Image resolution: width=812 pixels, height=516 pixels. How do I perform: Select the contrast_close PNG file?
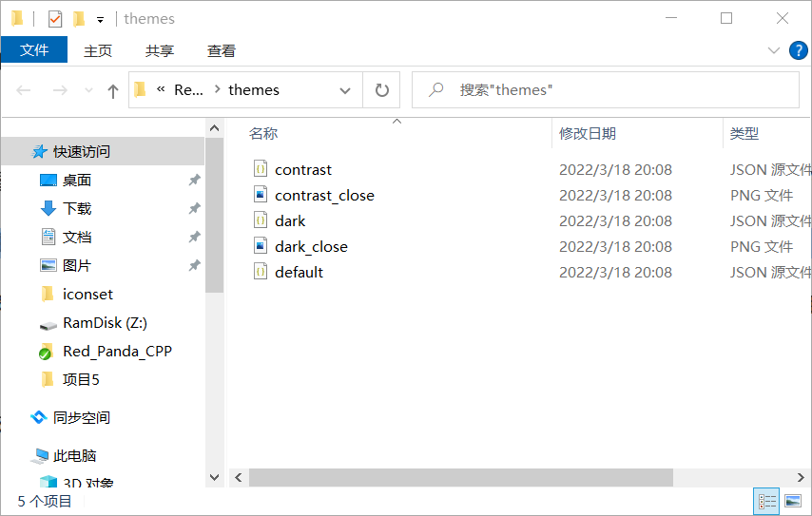324,195
